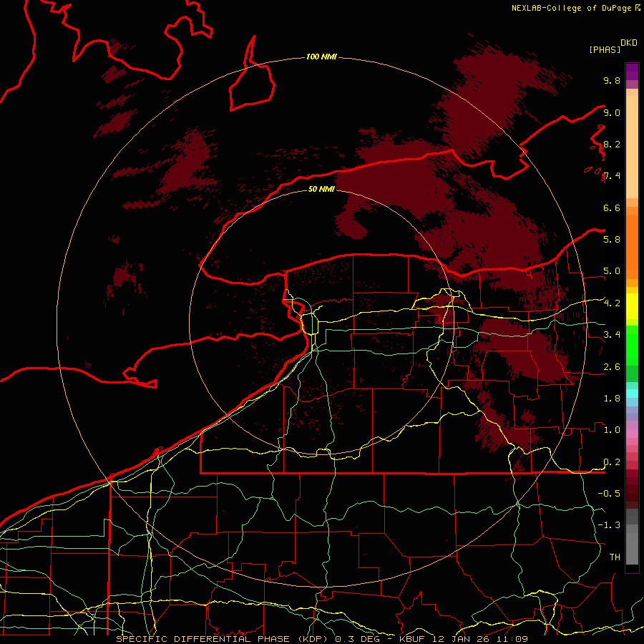
Task: Click the 0.2 color scale value
Action: coord(612,462)
